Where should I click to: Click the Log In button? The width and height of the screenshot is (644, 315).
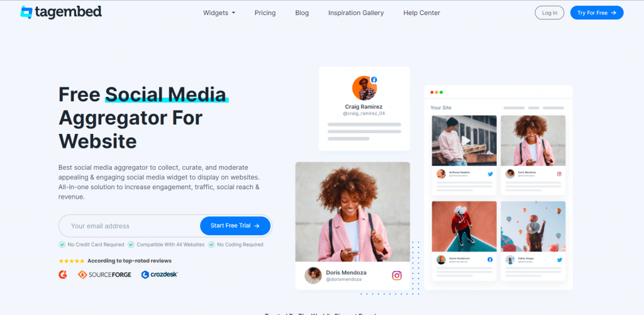click(550, 13)
